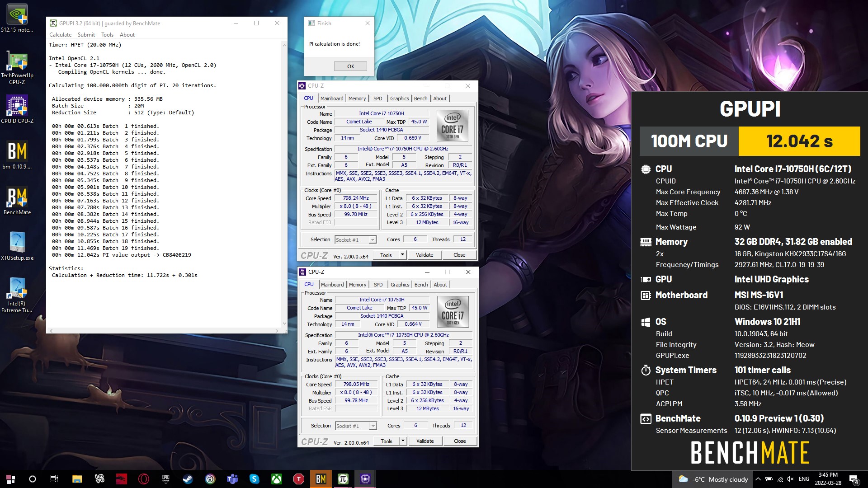Viewport: 868px width, 488px height.
Task: Click the Tools button in lower CPU-Z
Action: (x=387, y=441)
